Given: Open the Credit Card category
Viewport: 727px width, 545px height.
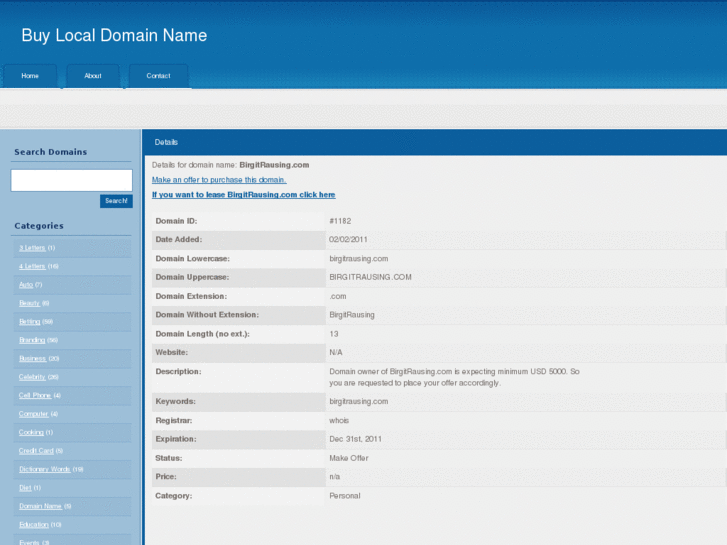Looking at the screenshot, I should click(x=35, y=451).
